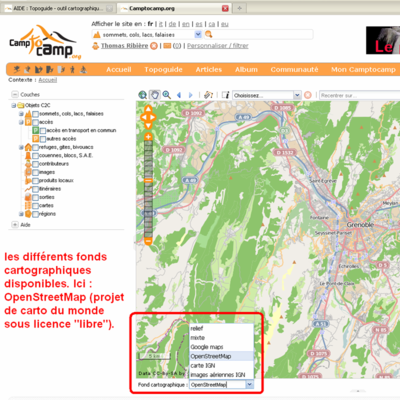Show the images layer

pos(35,172)
